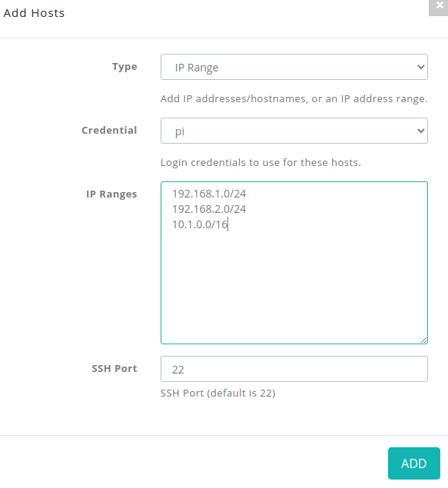Image resolution: width=448 pixels, height=488 pixels.
Task: Open the Type dropdown showing IP Range
Action: click(x=294, y=67)
